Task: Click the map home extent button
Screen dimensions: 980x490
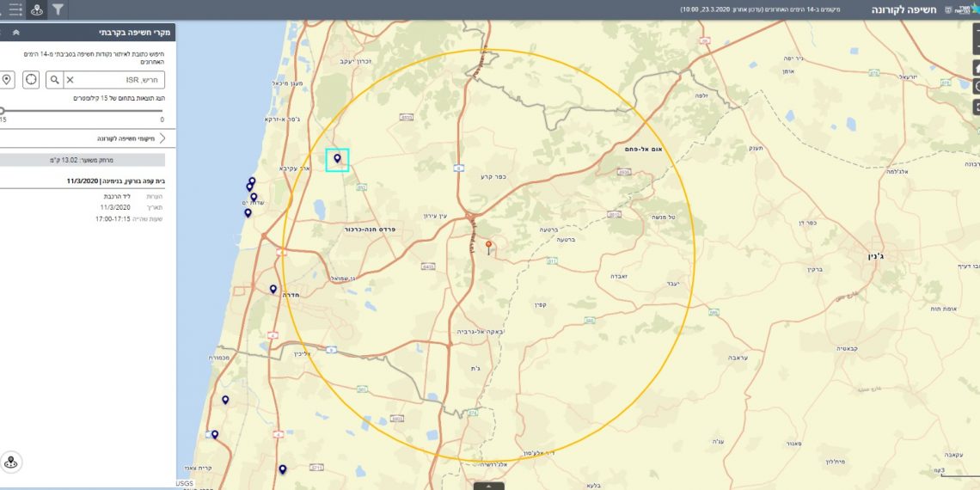Action: coord(977,67)
